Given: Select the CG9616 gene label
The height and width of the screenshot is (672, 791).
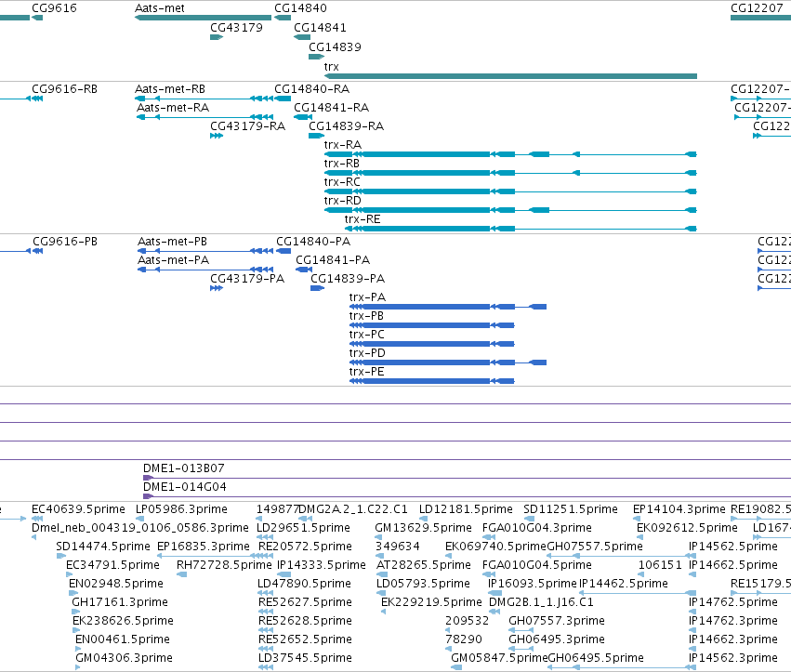Looking at the screenshot, I should click(x=54, y=8).
